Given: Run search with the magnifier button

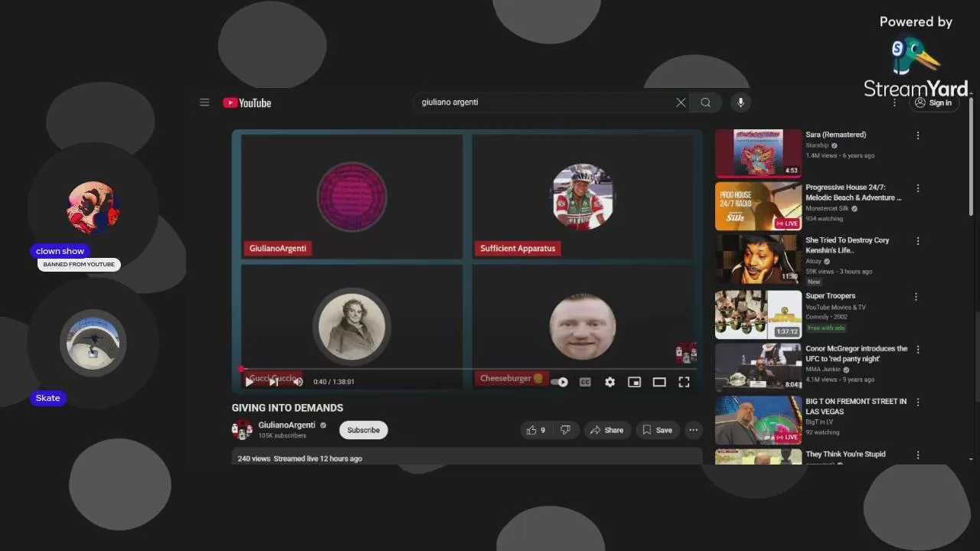Looking at the screenshot, I should click(706, 103).
